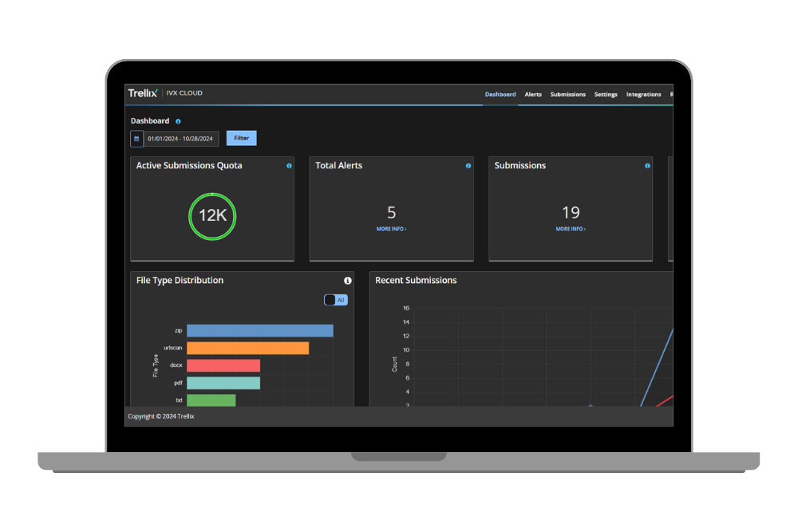This screenshot has width=798, height=532.
Task: Show info for Active Submissions Quota
Action: click(x=289, y=166)
